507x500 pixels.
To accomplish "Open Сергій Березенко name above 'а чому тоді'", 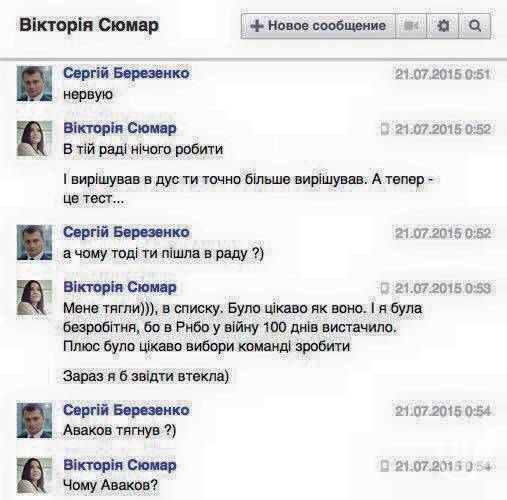I will 126,232.
